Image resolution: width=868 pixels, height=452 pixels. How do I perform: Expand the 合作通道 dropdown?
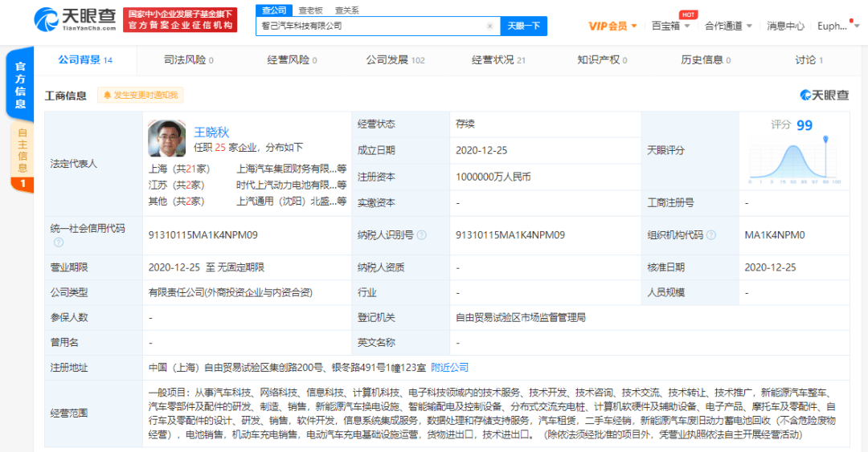click(x=727, y=26)
